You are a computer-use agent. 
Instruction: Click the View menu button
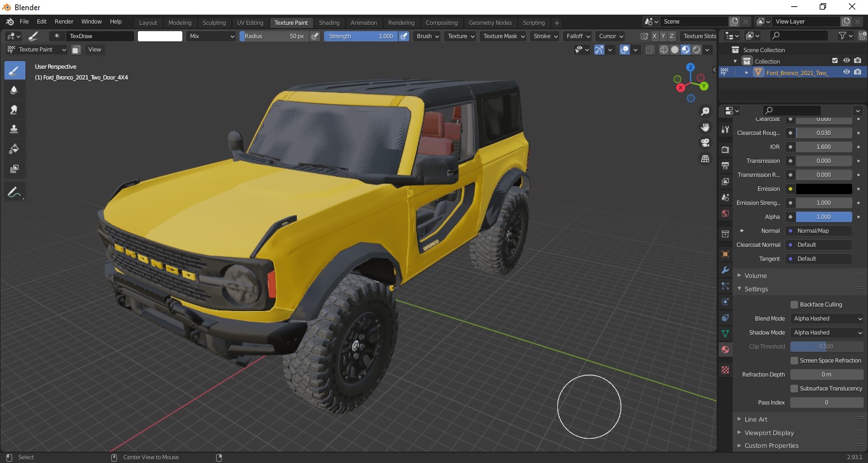94,50
